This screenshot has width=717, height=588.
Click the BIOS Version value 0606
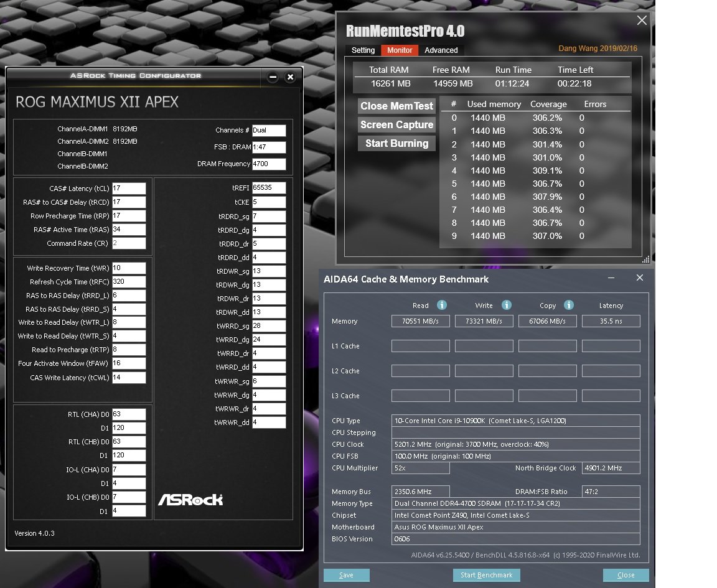pyautogui.click(x=516, y=539)
